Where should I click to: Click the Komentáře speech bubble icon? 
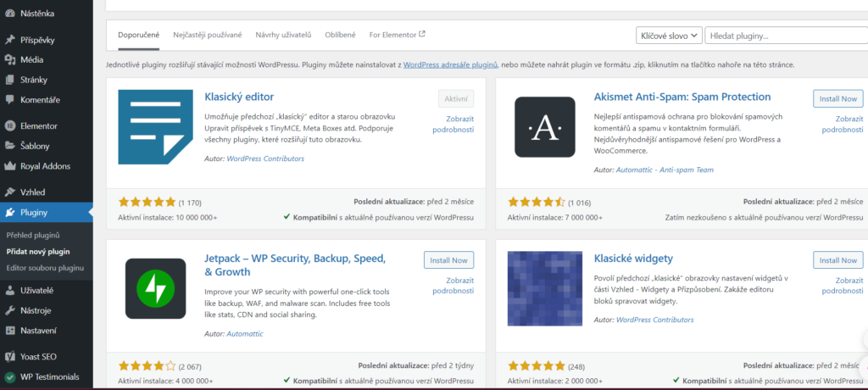click(x=9, y=100)
